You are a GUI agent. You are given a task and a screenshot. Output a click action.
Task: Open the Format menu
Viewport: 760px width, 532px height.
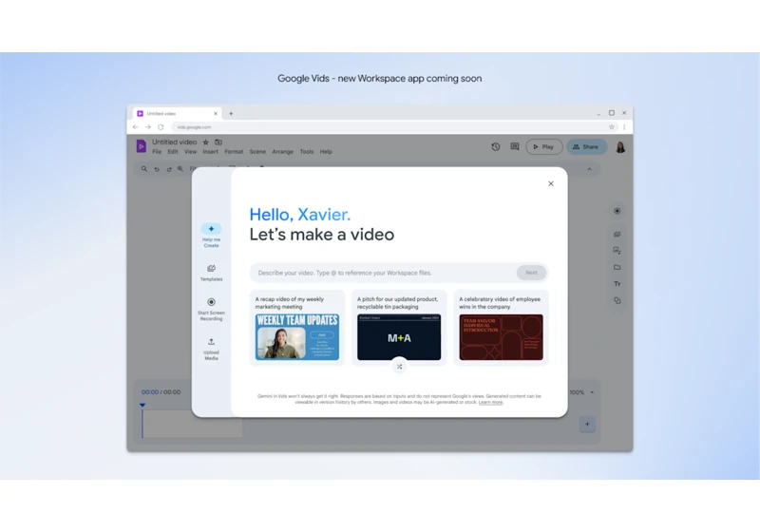(x=234, y=152)
